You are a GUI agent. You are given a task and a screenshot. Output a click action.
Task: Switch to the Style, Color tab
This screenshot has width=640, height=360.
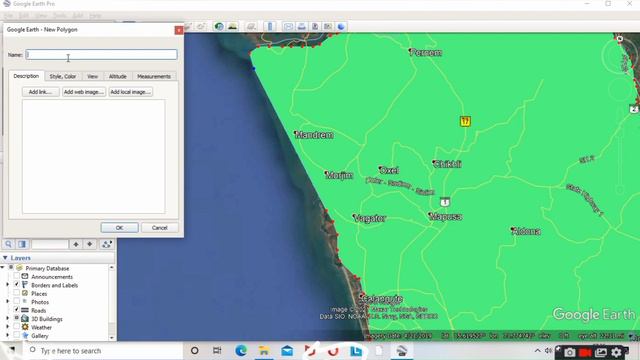point(63,76)
